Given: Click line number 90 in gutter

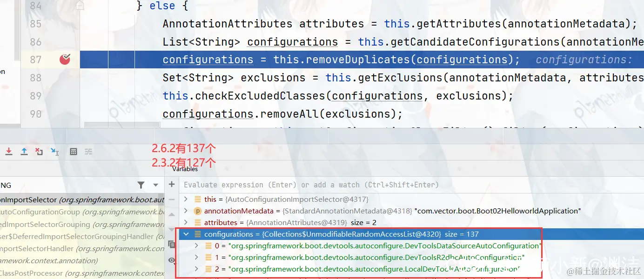Looking at the screenshot, I should pos(36,114).
